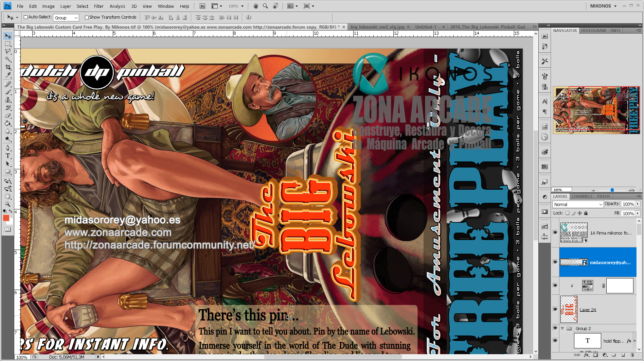Select the Zoom tool in toolbox

pos(8,204)
